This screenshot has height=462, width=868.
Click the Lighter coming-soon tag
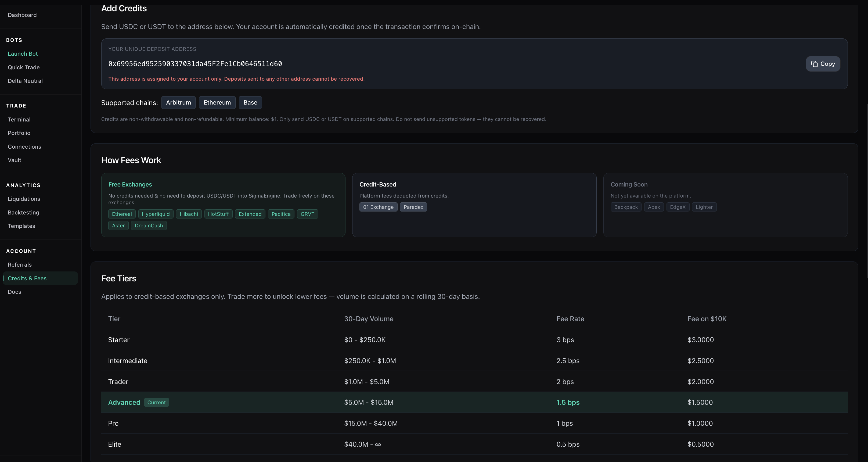coord(704,207)
